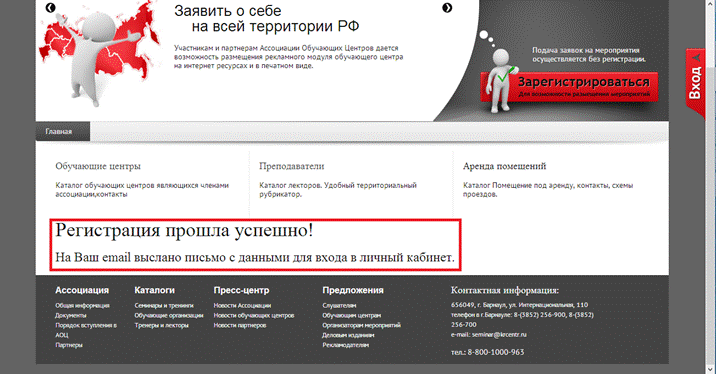This screenshot has height=374, width=716.
Task: Open footer link Слушателям
Action: (339, 306)
